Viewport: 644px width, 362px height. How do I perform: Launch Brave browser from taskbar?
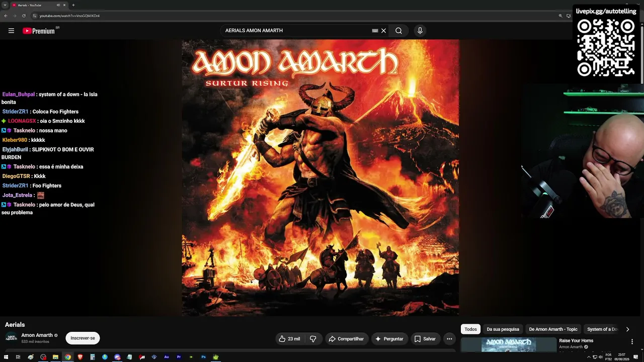click(80, 357)
